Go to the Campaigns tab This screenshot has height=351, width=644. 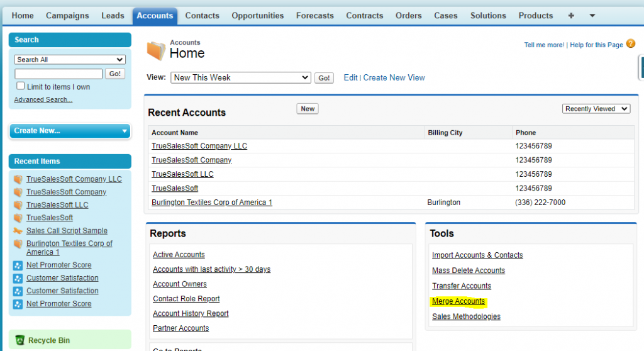(67, 16)
